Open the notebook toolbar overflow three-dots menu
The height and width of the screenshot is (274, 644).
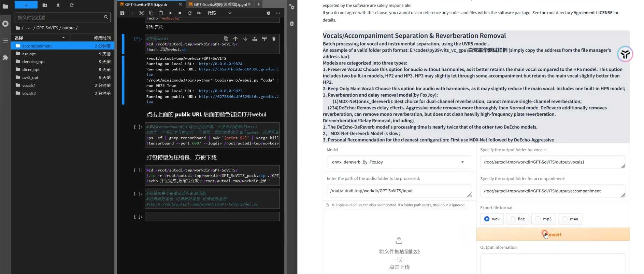278,13
